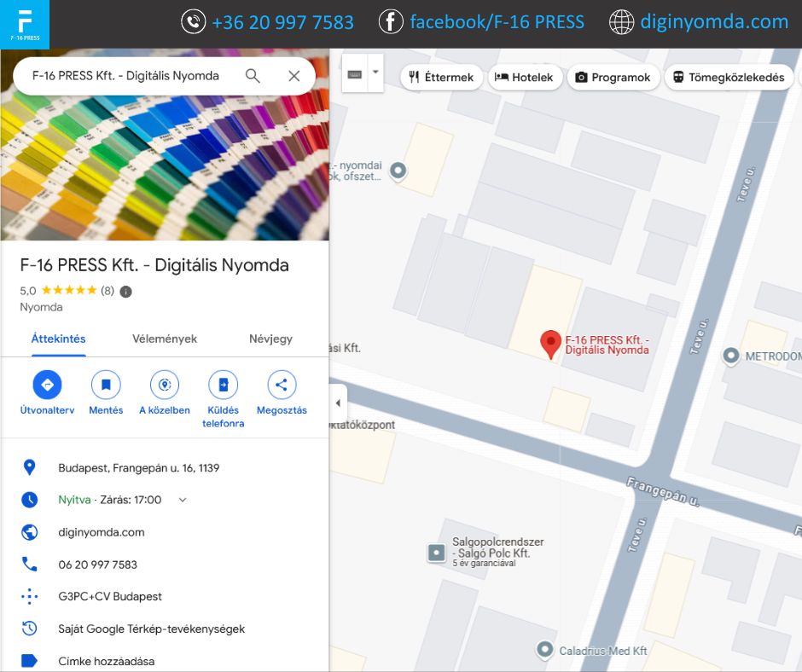Add a label via Címke hozzáadása
This screenshot has height=672, width=802.
tap(106, 661)
